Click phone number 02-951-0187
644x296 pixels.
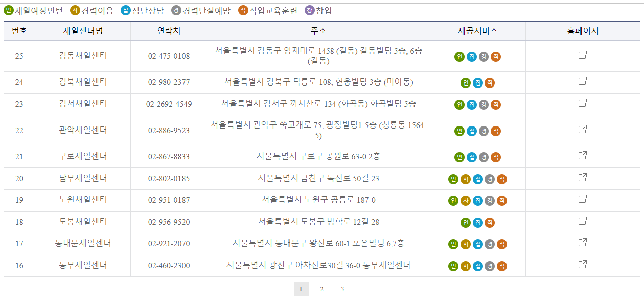[x=169, y=200]
